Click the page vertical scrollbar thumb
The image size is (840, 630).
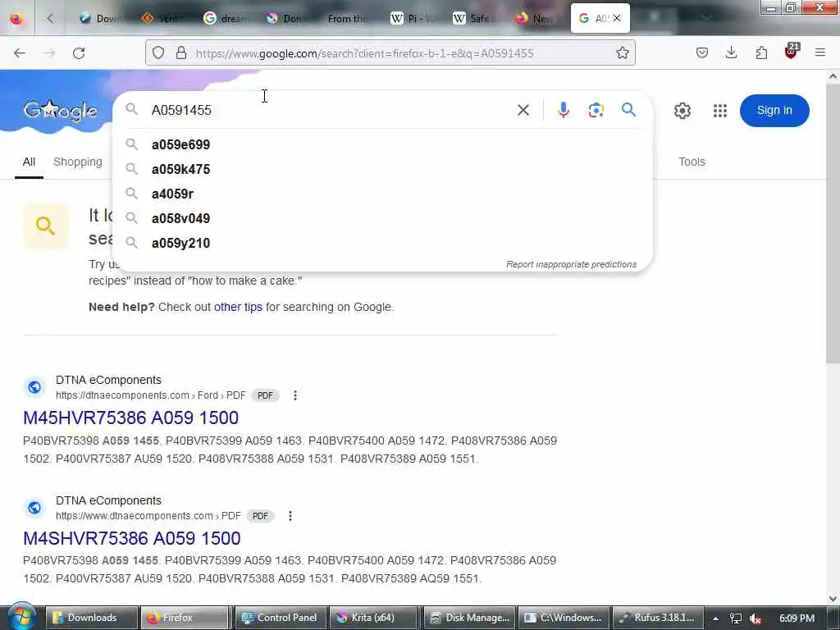(x=833, y=225)
